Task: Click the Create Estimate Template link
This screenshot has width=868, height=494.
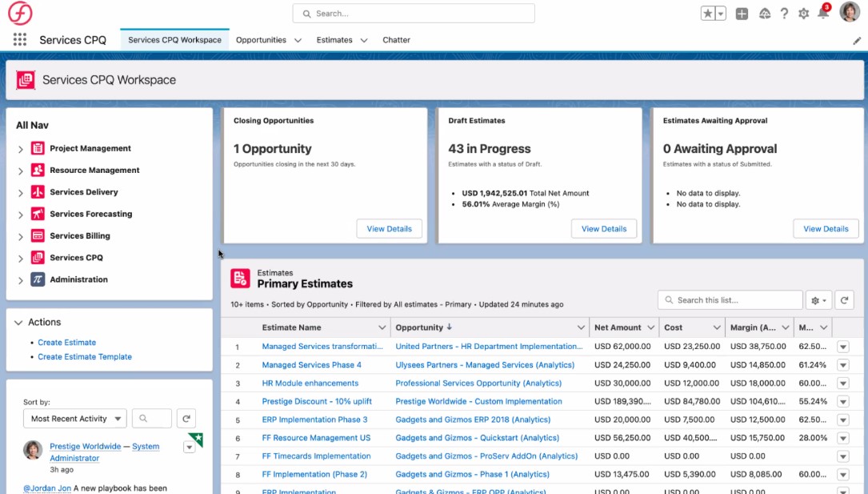Action: (x=85, y=357)
